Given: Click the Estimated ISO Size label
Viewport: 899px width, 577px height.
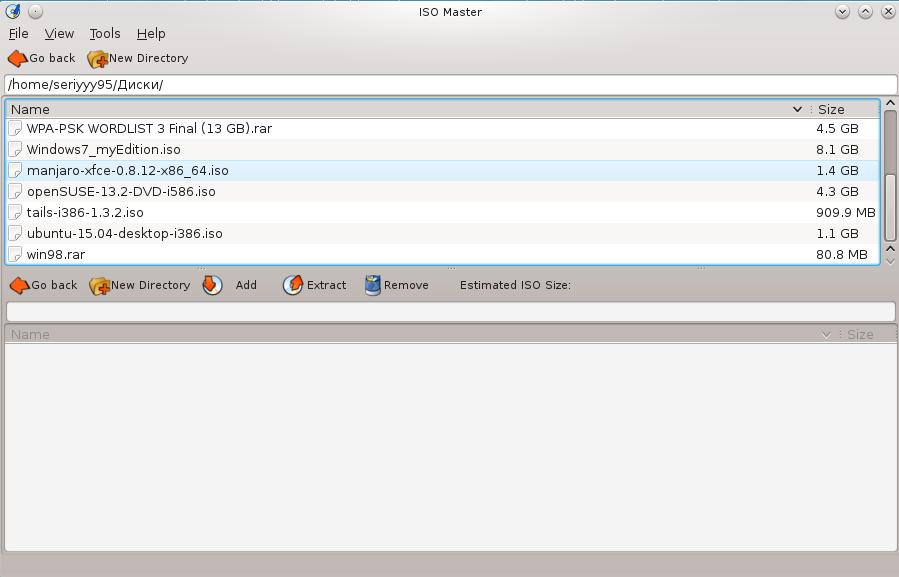Looking at the screenshot, I should pos(515,285).
